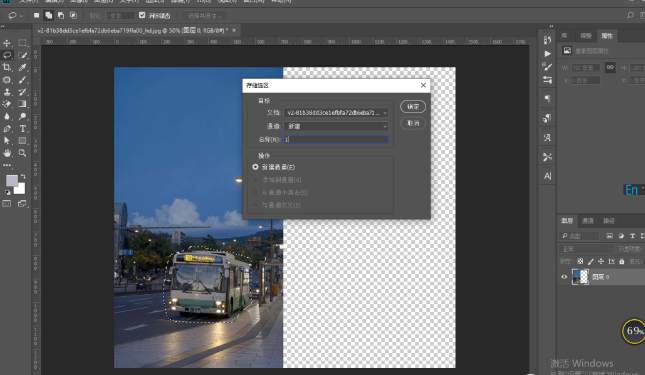Image resolution: width=645 pixels, height=375 pixels.
Task: Switch to the 库 panel tab
Action: pos(564,36)
